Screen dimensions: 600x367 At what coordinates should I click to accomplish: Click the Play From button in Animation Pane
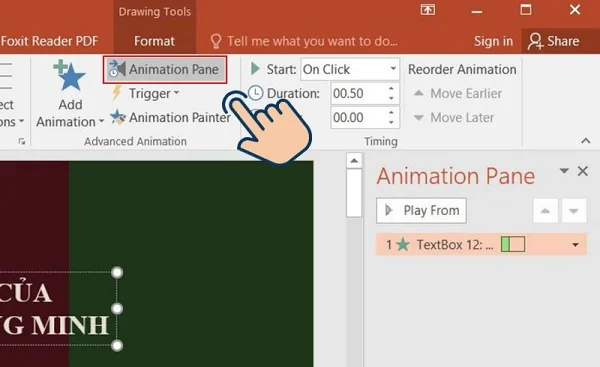point(421,210)
